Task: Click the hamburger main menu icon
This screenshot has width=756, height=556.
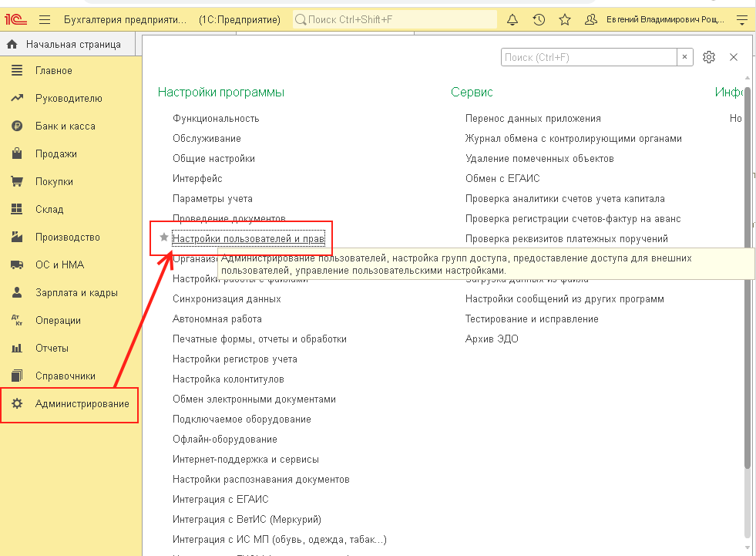Action: 44,19
